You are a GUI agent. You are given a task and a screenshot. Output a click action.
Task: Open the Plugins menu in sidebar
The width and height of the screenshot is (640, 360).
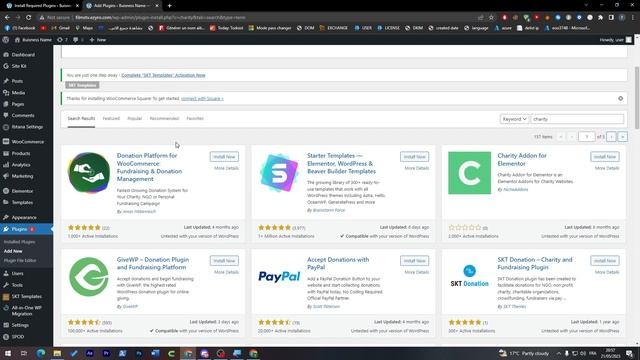click(x=26, y=229)
